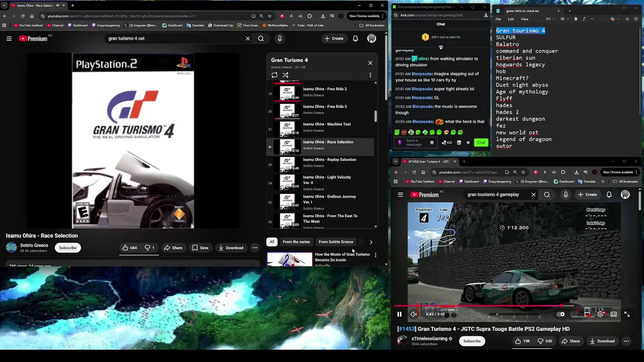Screen dimensions: 644x362
Task: Like the gameplay video with 19K likes
Action: [x=522, y=341]
